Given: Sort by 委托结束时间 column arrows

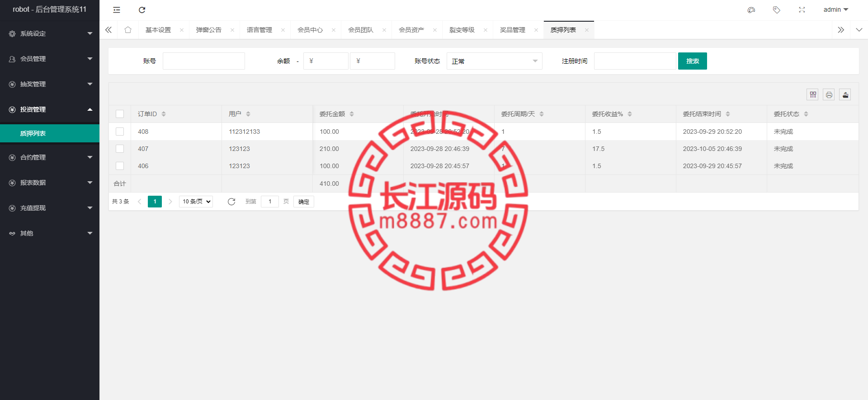Looking at the screenshot, I should (728, 114).
